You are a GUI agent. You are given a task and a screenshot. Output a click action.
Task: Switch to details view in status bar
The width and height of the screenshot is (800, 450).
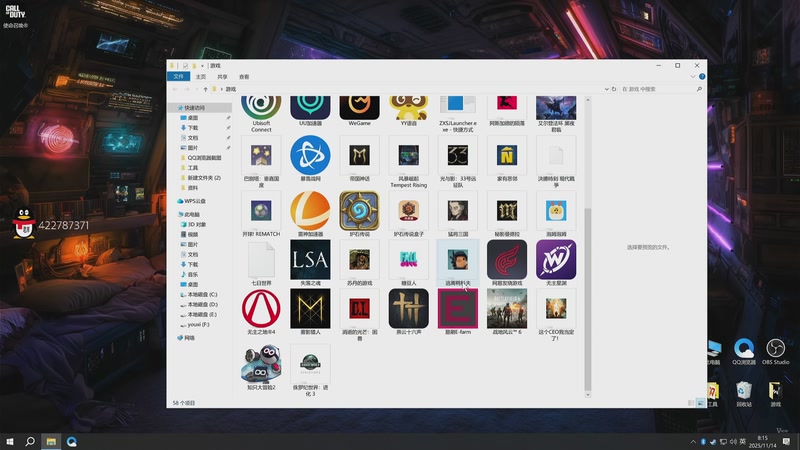click(691, 403)
